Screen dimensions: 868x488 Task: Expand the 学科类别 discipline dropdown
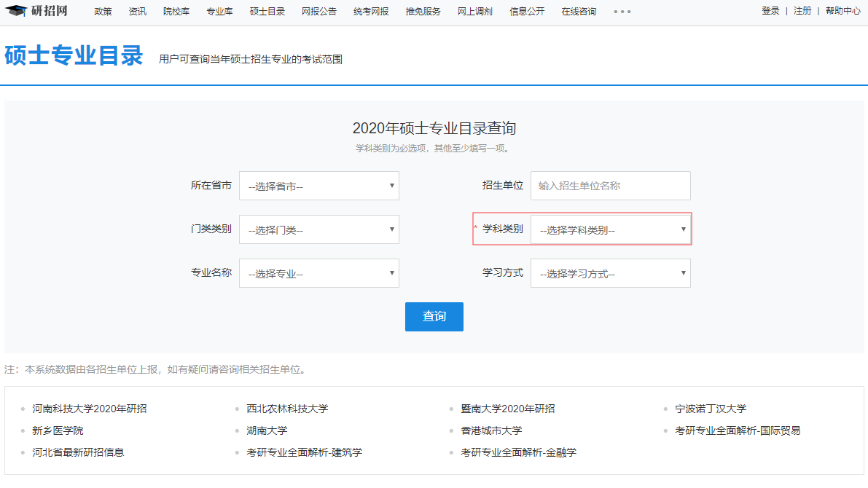coord(610,229)
